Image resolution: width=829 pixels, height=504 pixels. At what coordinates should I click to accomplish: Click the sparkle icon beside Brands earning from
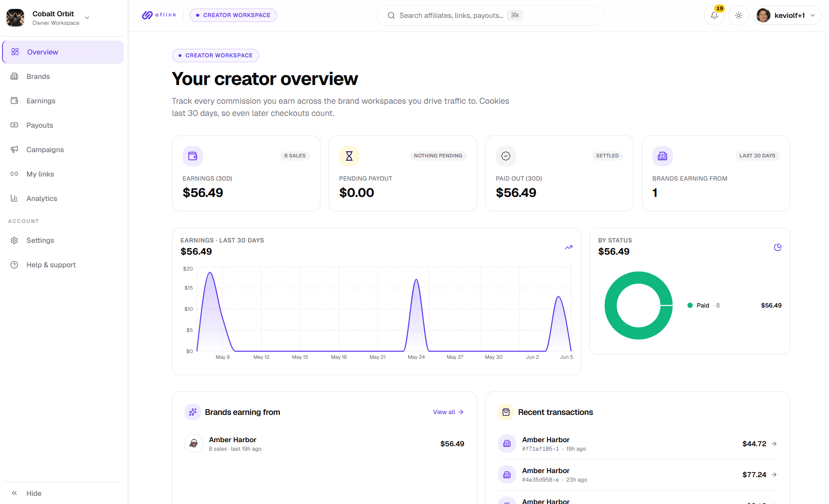coord(193,412)
